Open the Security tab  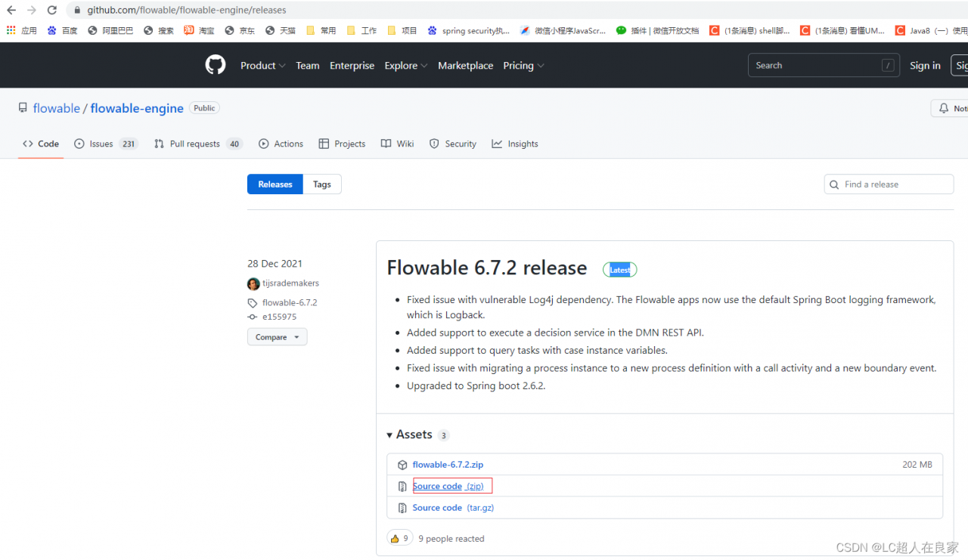click(x=453, y=144)
